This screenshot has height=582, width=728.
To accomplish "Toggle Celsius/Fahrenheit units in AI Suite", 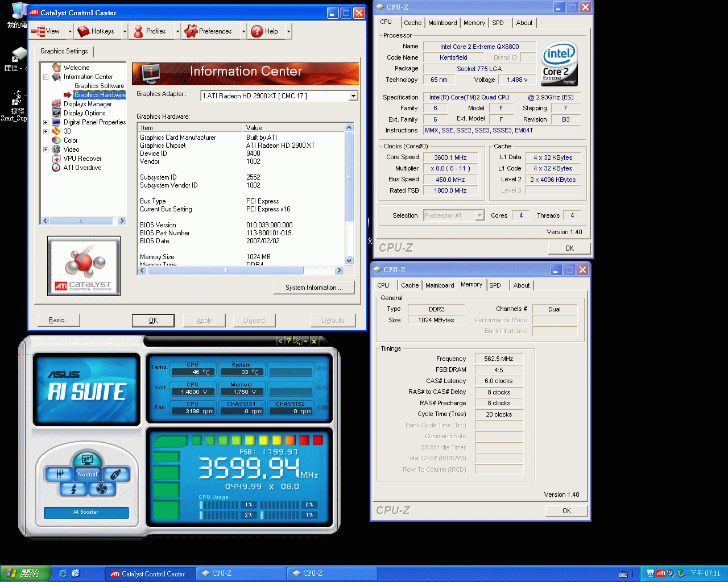I will pyautogui.click(x=297, y=341).
